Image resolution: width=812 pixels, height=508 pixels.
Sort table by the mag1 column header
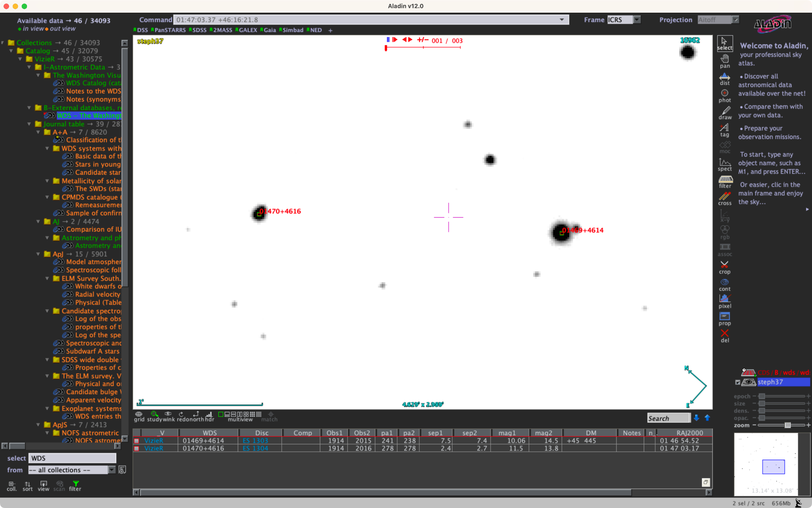click(x=507, y=433)
